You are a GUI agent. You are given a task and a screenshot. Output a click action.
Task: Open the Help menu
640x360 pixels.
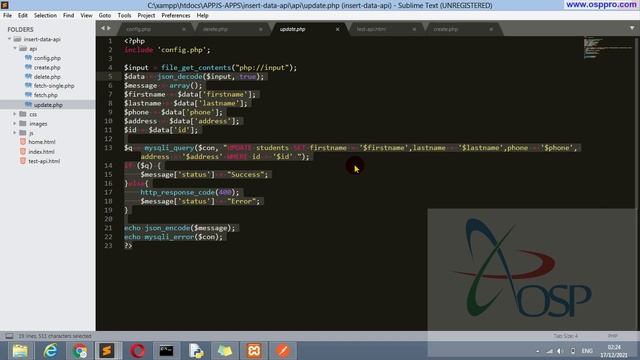tap(202, 16)
